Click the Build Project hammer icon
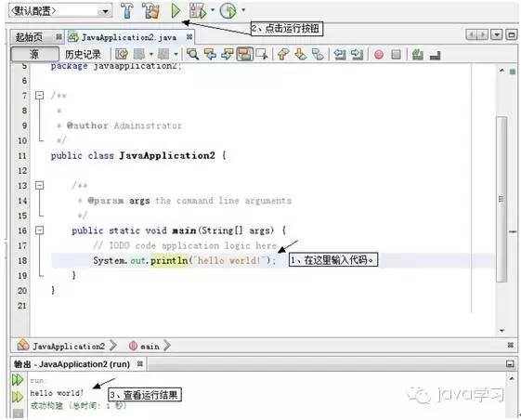 click(x=127, y=10)
